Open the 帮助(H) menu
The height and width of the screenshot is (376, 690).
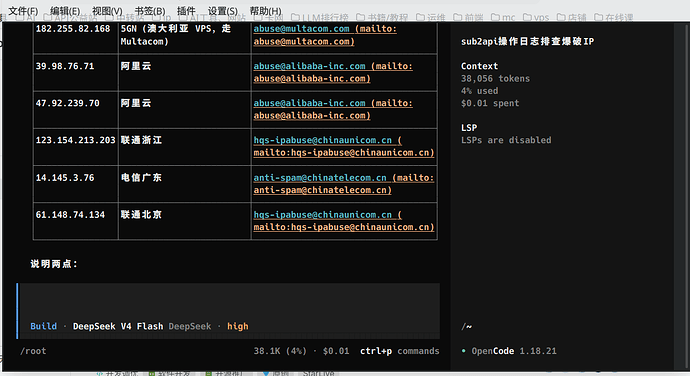(265, 11)
